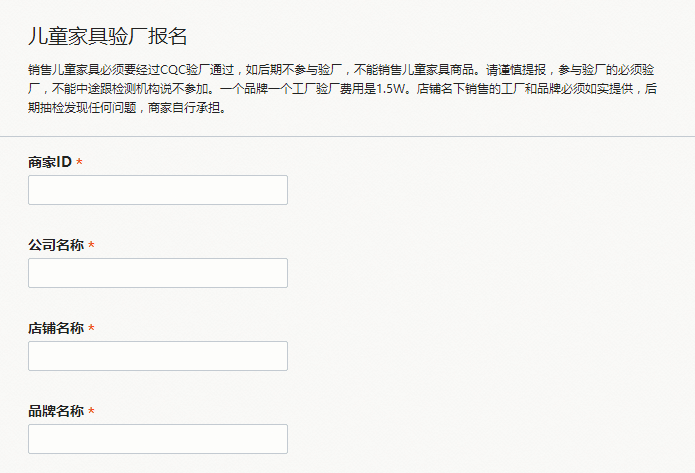Click the 公司名称 field label
This screenshot has width=695, height=473.
56,245
